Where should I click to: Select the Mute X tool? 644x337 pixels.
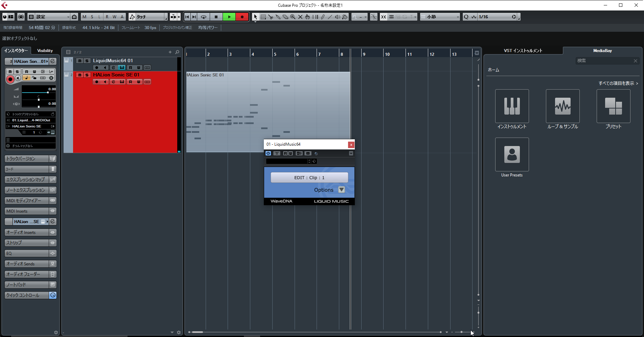[x=300, y=17]
